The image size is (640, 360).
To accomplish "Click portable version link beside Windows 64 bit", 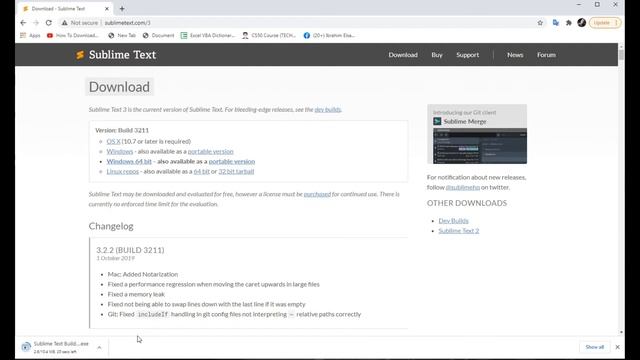I will click(232, 162).
